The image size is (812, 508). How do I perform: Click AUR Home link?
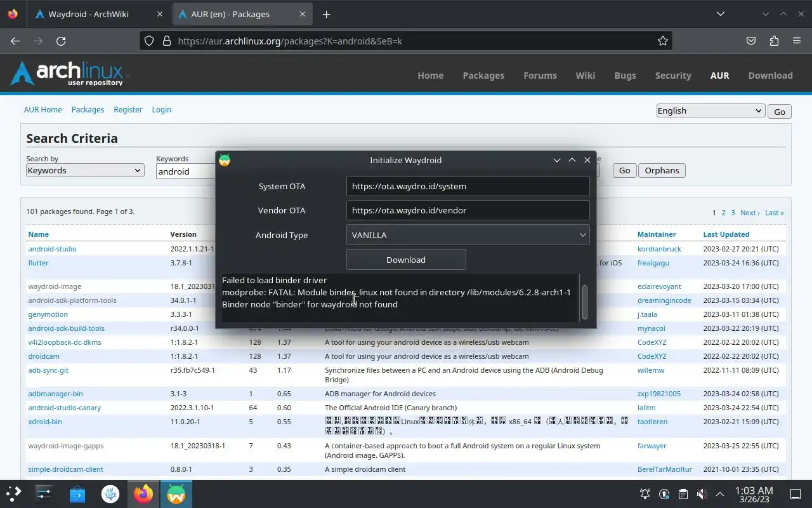coord(43,109)
